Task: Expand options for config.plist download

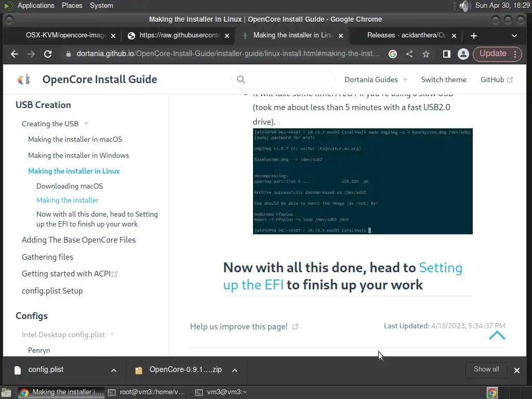Action: click(114, 370)
